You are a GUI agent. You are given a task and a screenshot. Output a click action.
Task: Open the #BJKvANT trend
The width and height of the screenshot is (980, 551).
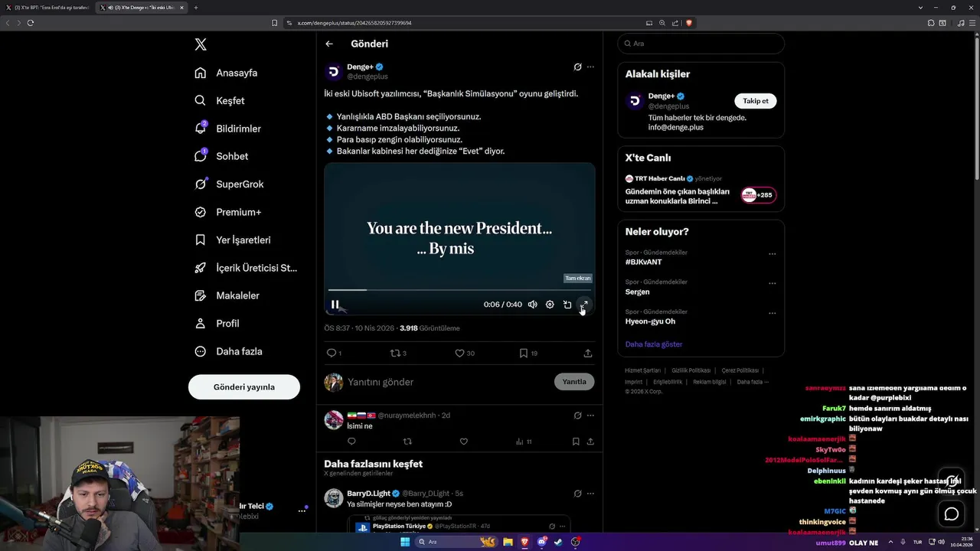pos(643,262)
